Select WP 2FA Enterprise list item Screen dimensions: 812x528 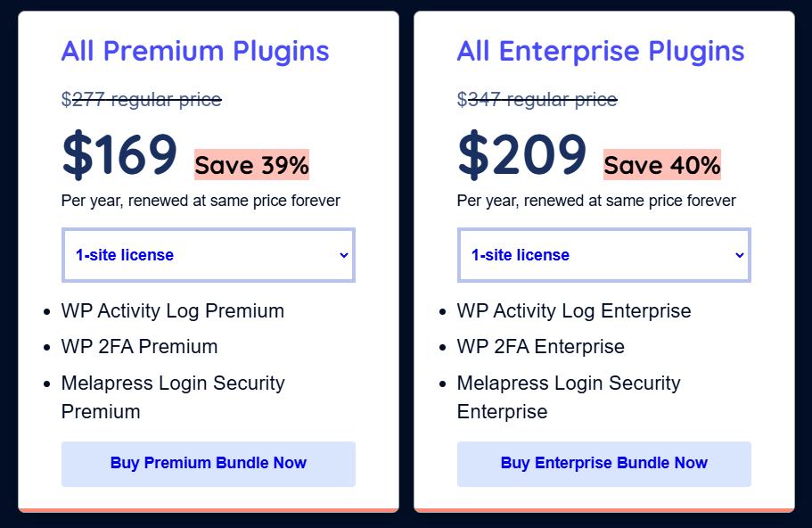point(540,347)
